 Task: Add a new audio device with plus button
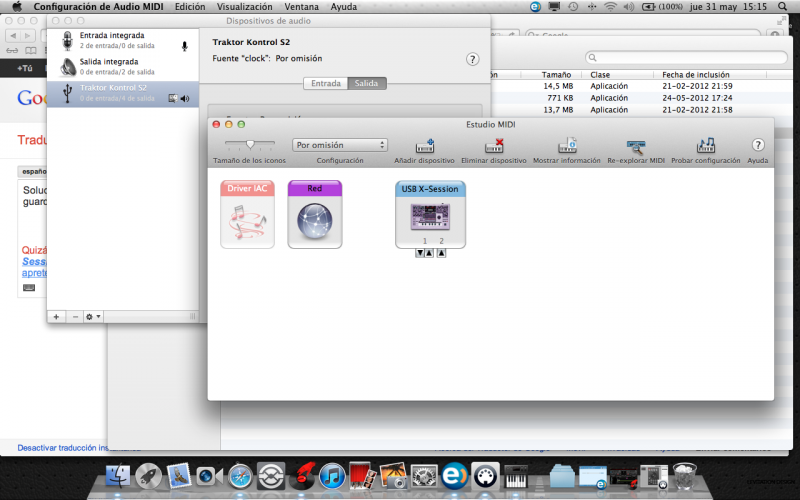[56, 317]
